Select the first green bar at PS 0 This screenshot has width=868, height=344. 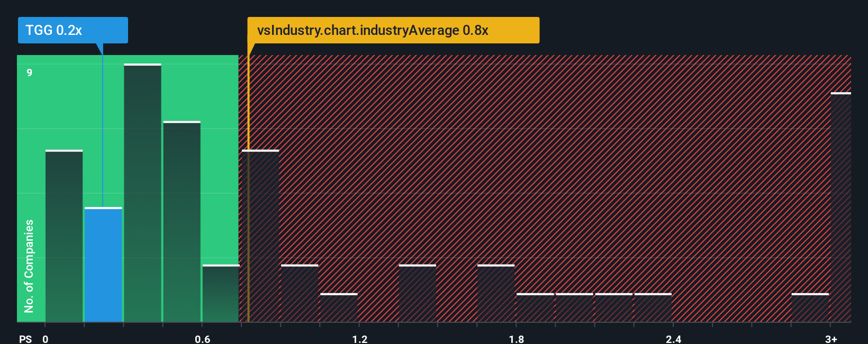pyautogui.click(x=64, y=236)
